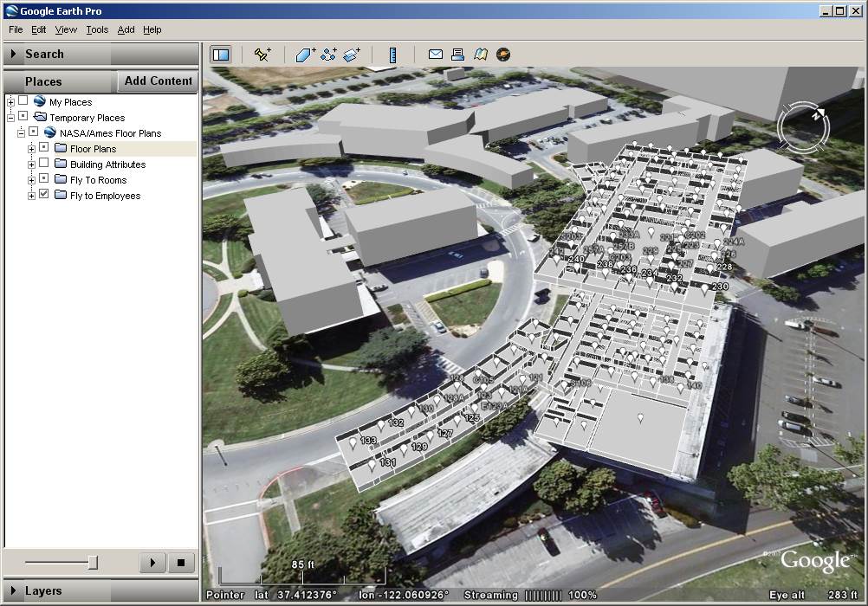Click the Layers panel header label
The width and height of the screenshot is (868, 606).
point(43,590)
